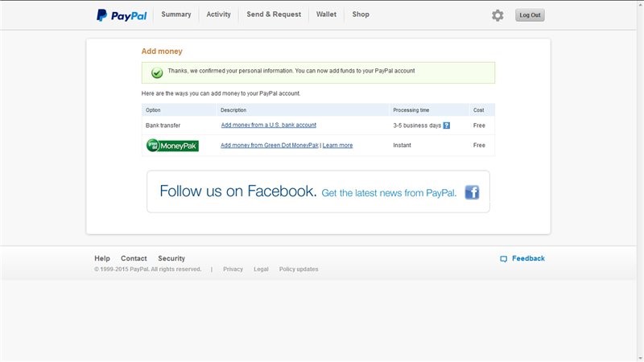Open the MoneyPak Learn more link
644x362 pixels.
click(x=337, y=146)
